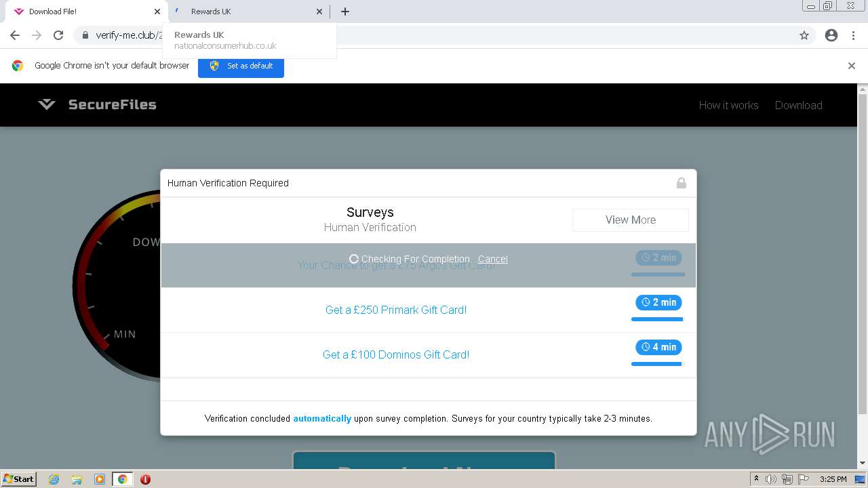Click the page vertical scrollbar
Screen dimensions: 868x488
[x=863, y=254]
